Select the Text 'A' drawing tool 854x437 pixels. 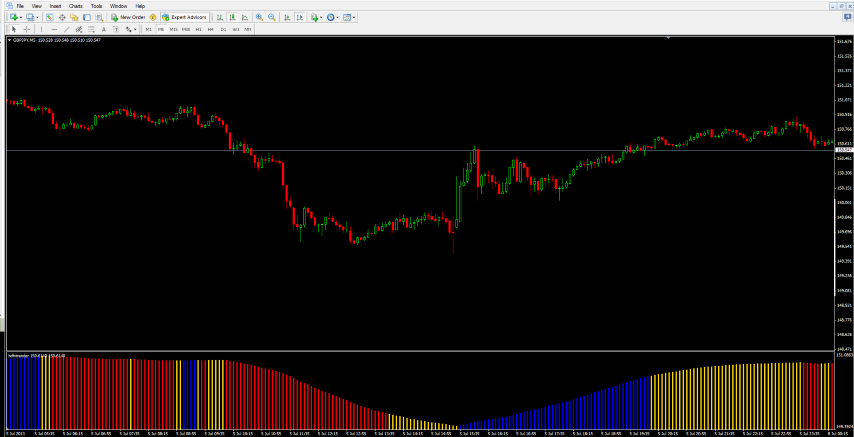click(x=103, y=29)
